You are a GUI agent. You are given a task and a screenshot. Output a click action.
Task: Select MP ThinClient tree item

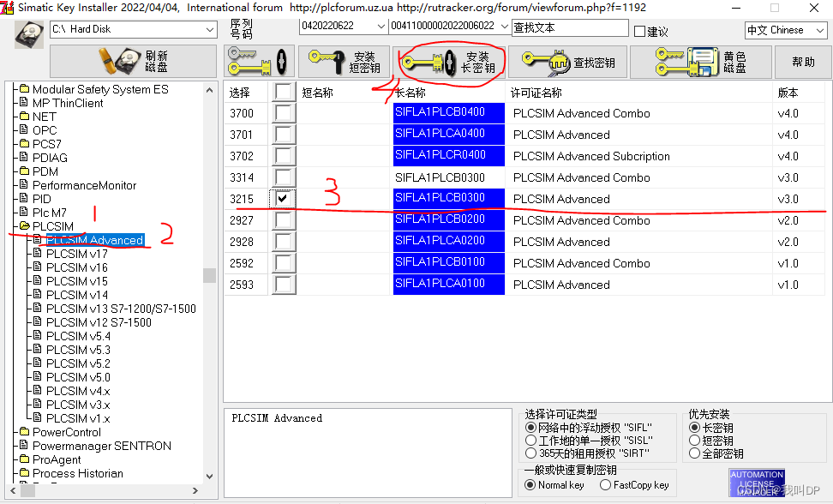68,103
